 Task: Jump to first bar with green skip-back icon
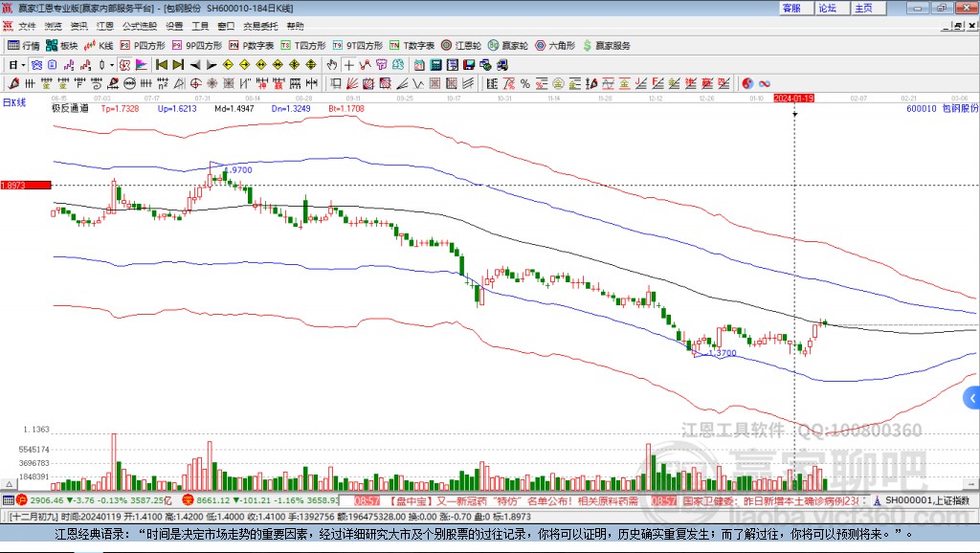pos(162,65)
